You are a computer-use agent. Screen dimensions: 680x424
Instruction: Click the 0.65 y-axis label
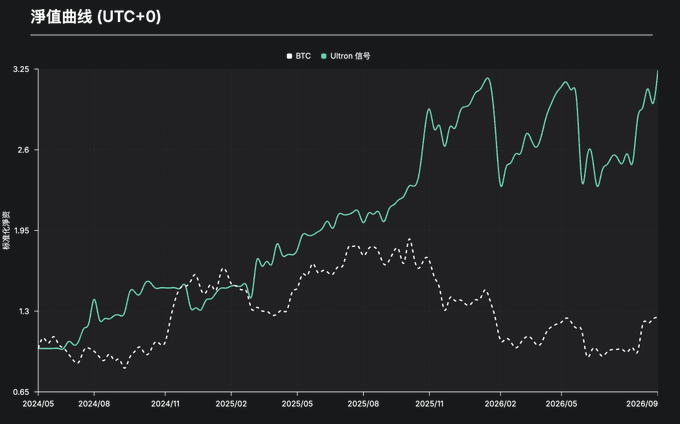click(21, 392)
